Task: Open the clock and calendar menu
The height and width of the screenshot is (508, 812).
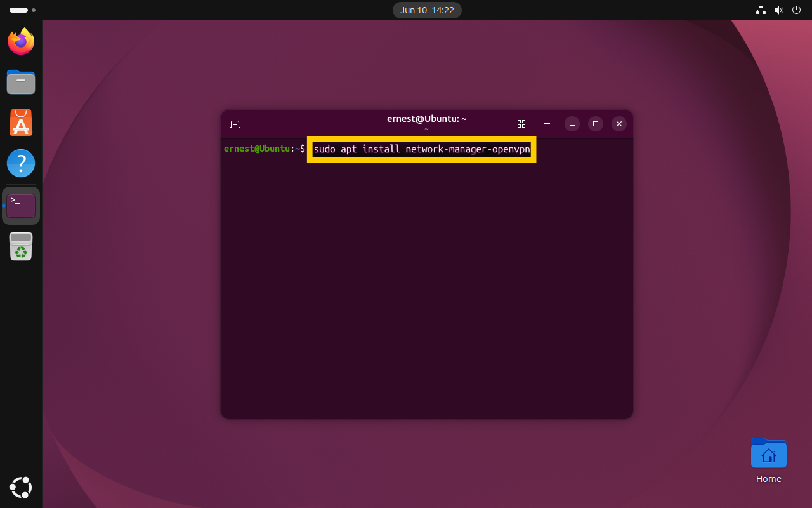Action: coord(427,10)
